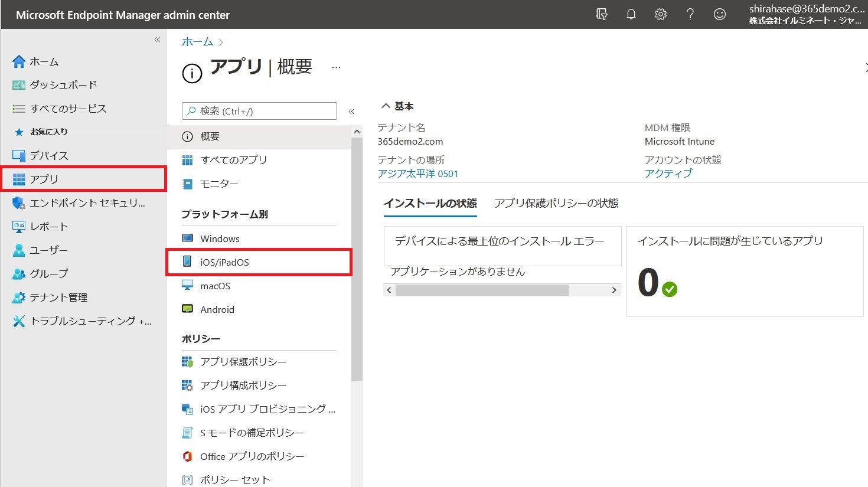This screenshot has height=487, width=868.
Task: Open help question mark icon
Action: point(690,14)
